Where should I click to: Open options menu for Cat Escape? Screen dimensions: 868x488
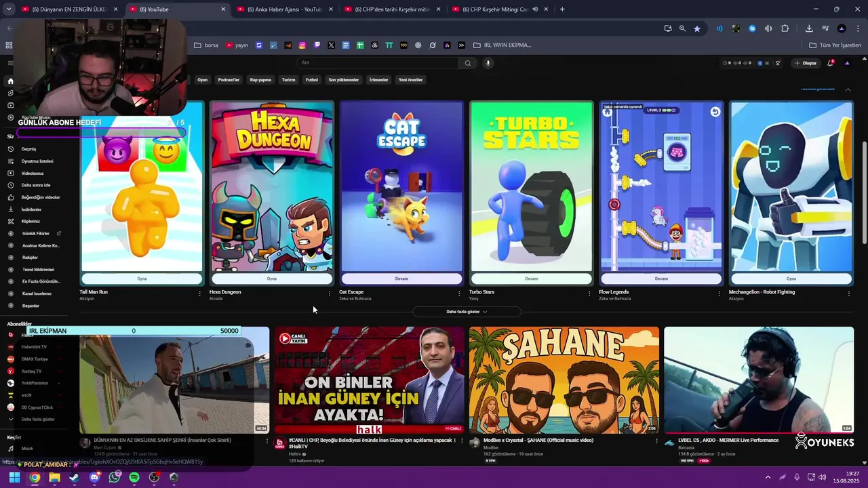pos(459,293)
